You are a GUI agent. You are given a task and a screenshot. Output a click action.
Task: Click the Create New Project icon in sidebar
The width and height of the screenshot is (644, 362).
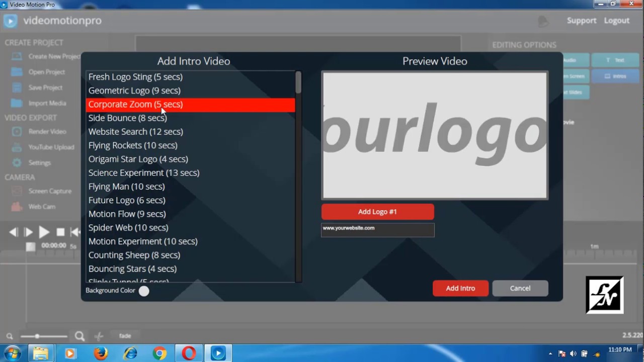[x=17, y=56]
